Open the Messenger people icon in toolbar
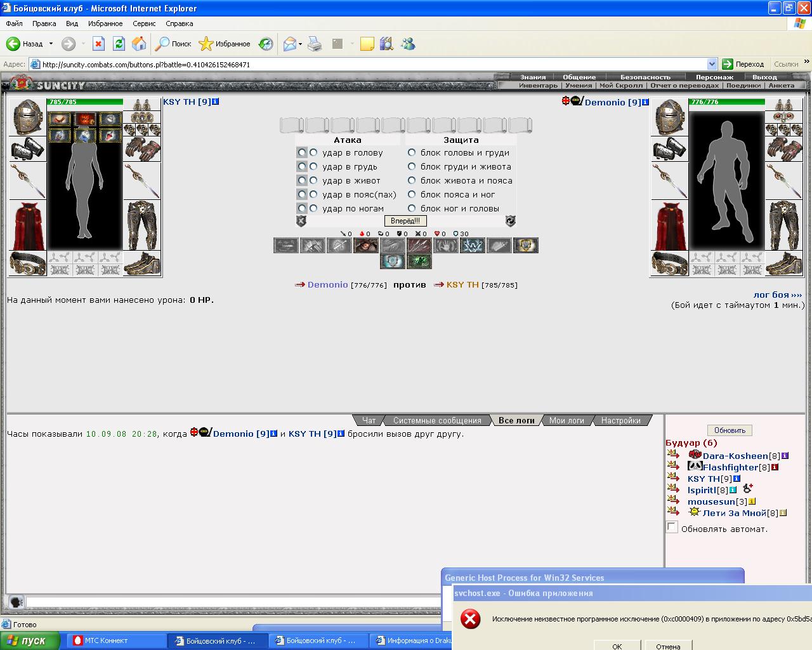 pyautogui.click(x=408, y=44)
